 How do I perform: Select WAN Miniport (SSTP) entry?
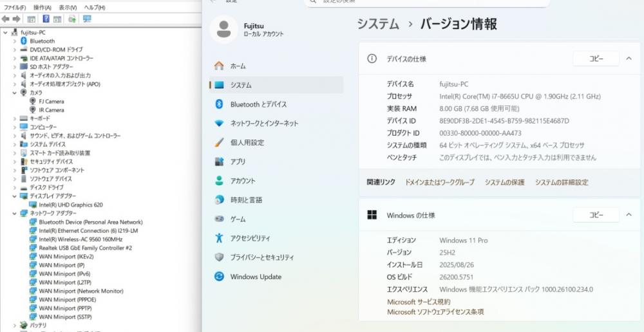(x=65, y=317)
